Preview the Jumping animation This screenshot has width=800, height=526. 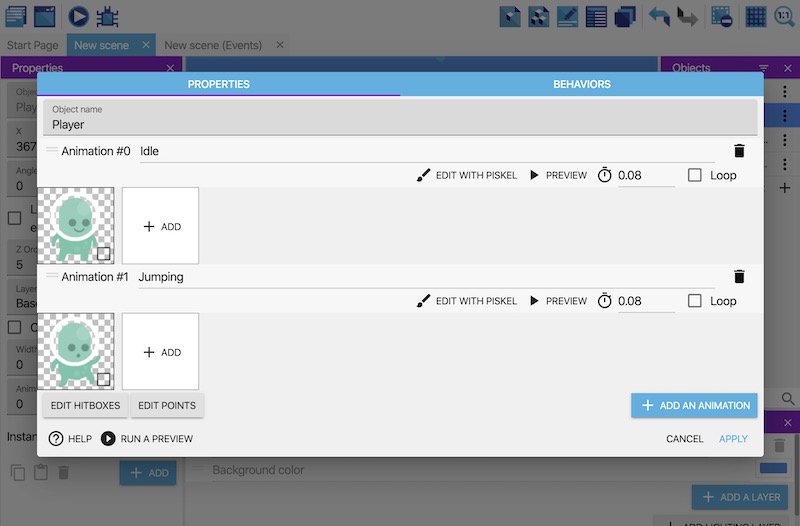coord(558,301)
